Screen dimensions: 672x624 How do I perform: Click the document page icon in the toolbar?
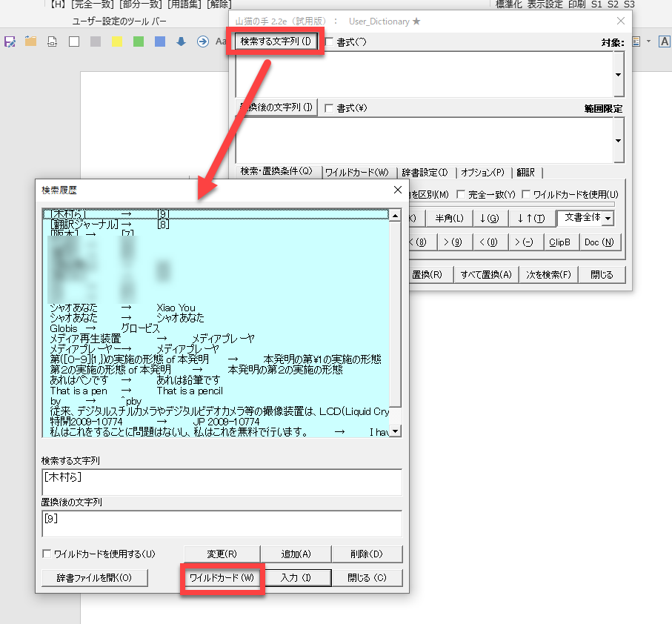(53, 42)
